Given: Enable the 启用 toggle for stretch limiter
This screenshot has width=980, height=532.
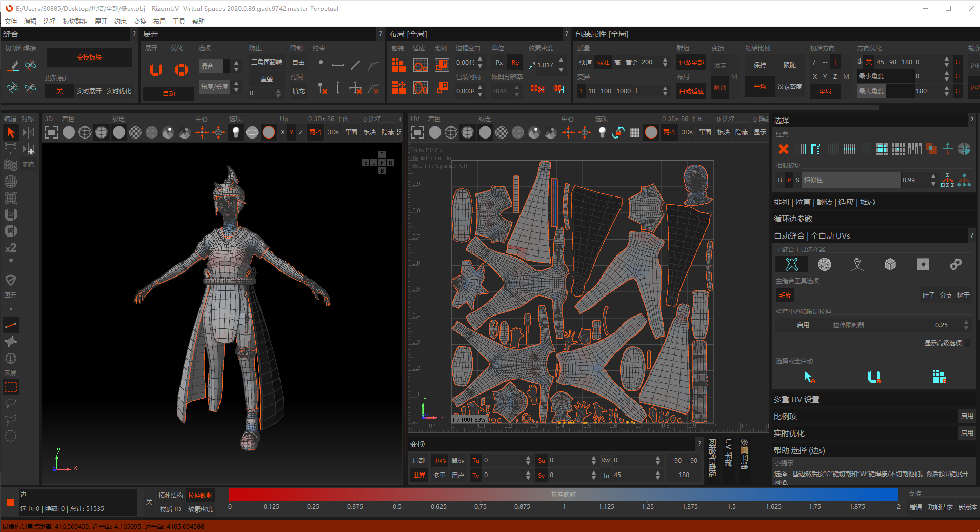Looking at the screenshot, I should [x=803, y=325].
